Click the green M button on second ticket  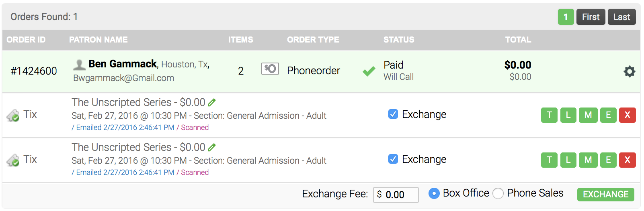point(588,160)
